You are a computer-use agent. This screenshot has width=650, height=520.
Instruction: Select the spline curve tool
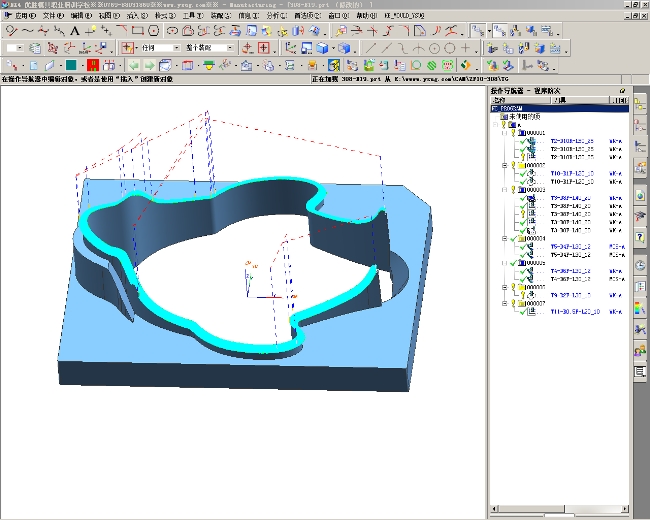pyautogui.click(x=27, y=31)
